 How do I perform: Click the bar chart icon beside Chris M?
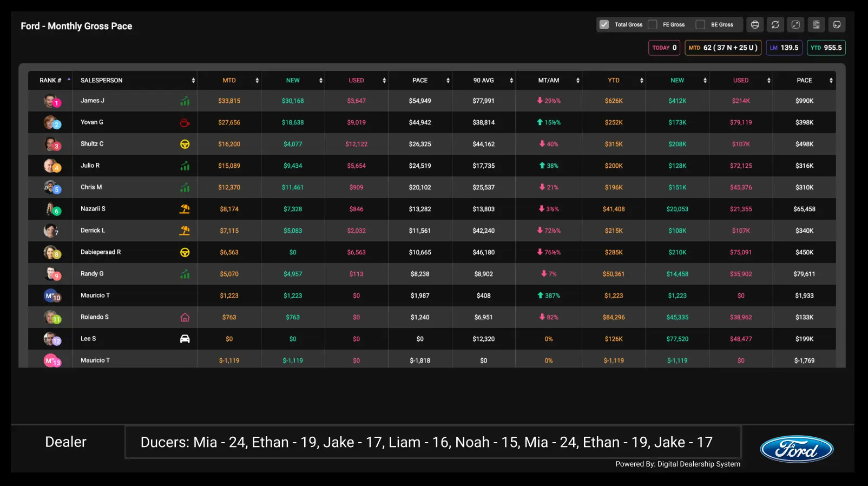click(x=185, y=187)
